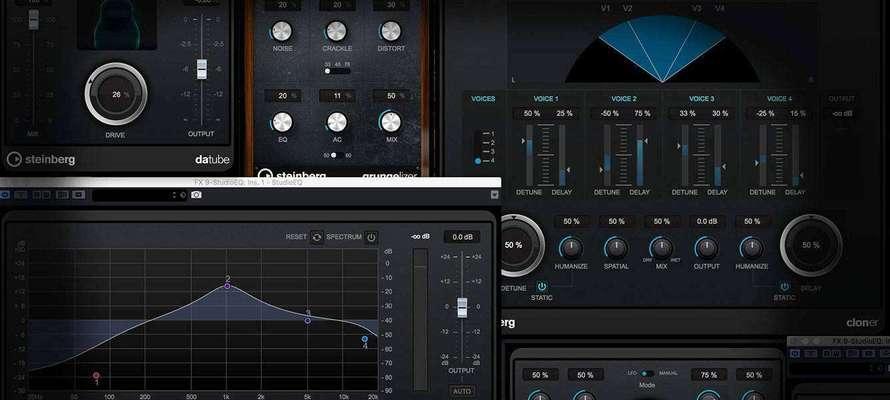The width and height of the screenshot is (890, 400).
Task: Click the StudioEQ OUTPUT fader handle
Action: (x=462, y=307)
